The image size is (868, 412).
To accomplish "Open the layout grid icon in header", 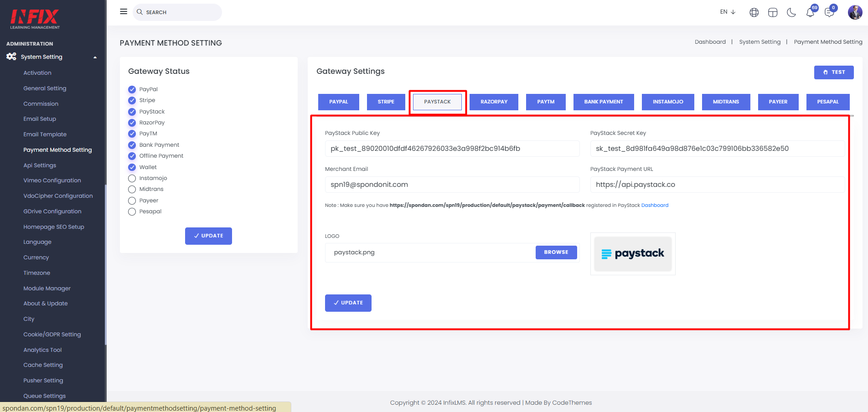I will [773, 12].
